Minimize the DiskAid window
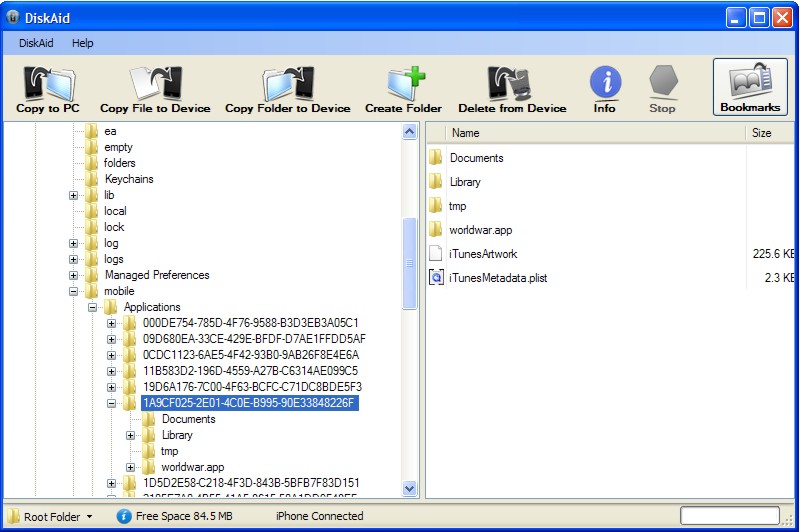Image resolution: width=800 pixels, height=532 pixels. (x=735, y=18)
